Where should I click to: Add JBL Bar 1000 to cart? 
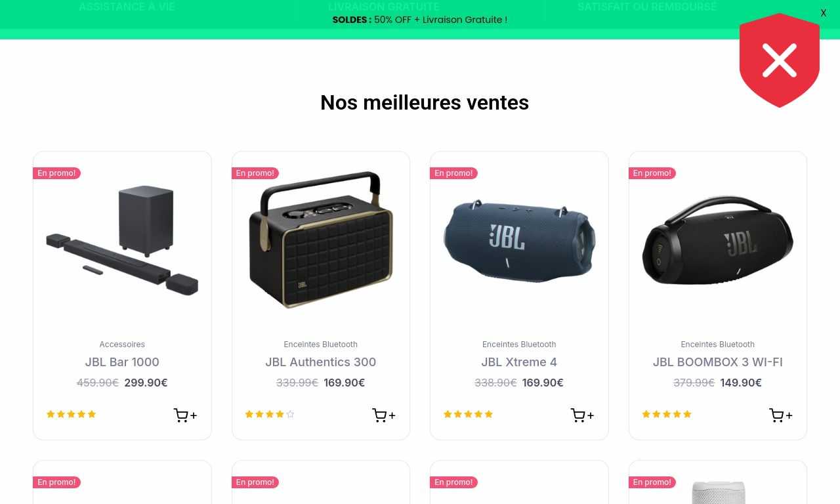pos(185,415)
